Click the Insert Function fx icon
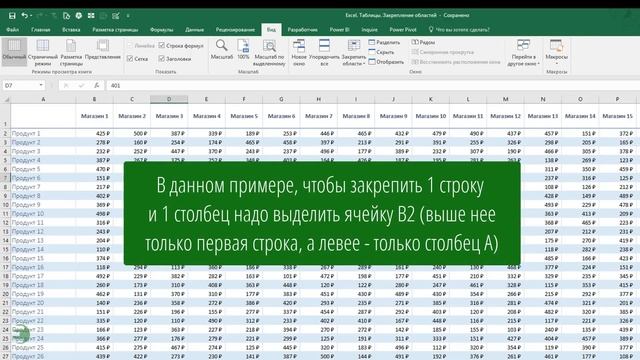This screenshot has width=640, height=360. pos(97,85)
